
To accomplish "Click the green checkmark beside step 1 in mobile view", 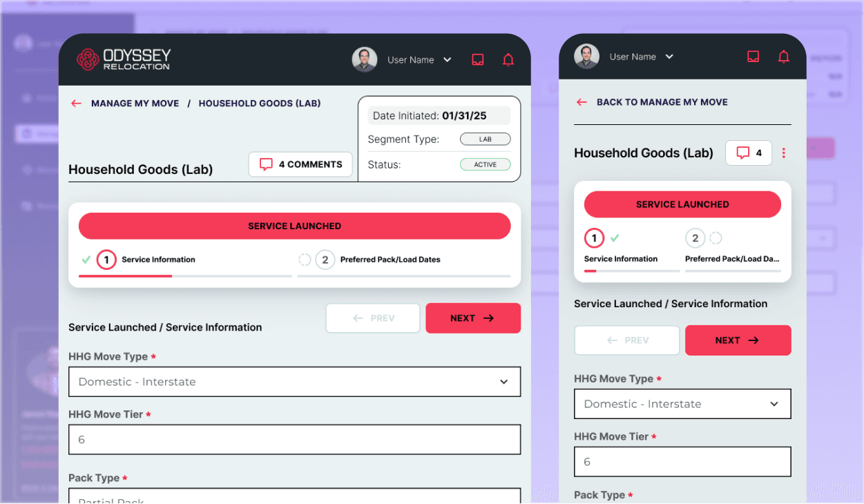I will click(615, 238).
